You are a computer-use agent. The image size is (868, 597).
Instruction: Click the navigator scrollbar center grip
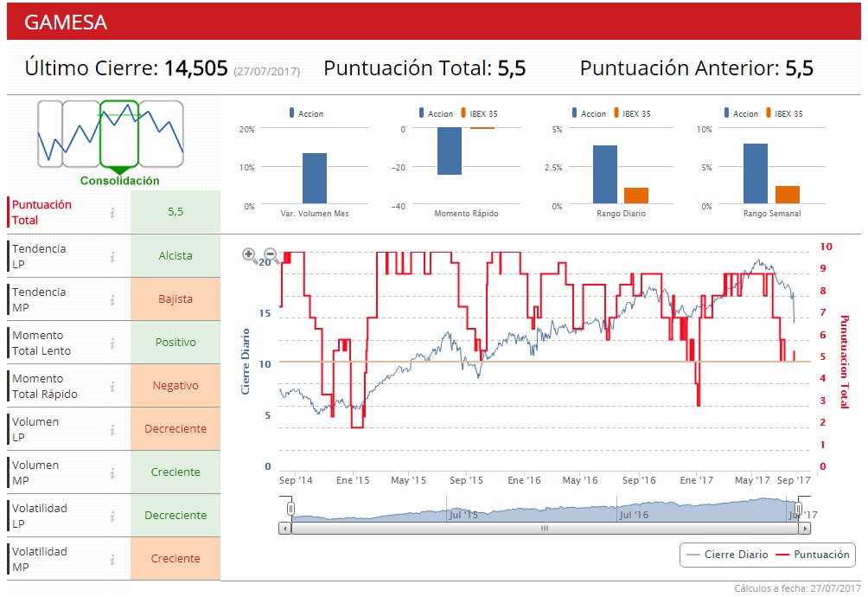(545, 529)
